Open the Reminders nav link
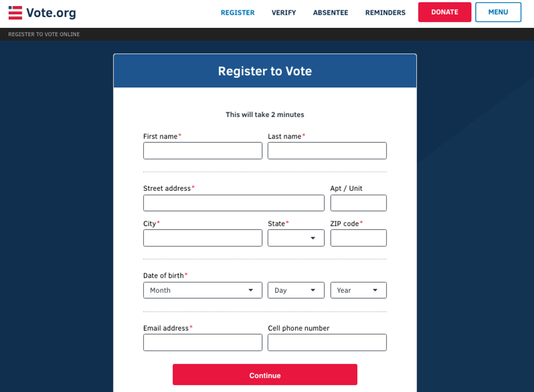 (x=385, y=13)
